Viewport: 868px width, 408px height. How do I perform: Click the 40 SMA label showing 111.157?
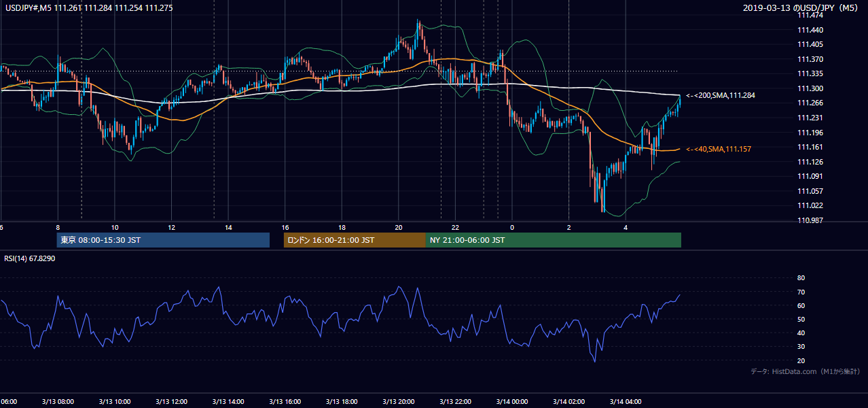pos(720,149)
